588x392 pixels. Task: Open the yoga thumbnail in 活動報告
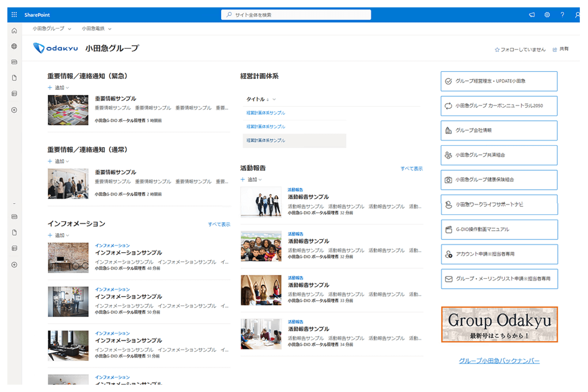point(261,290)
